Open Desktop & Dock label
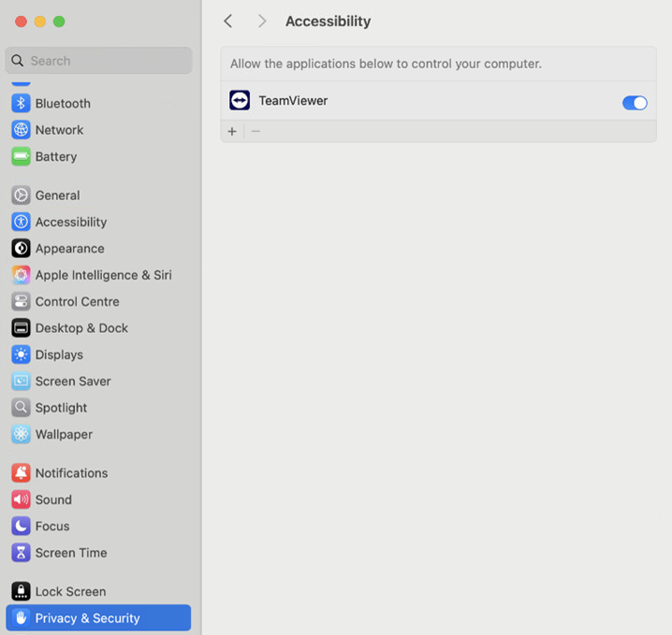 pos(81,328)
